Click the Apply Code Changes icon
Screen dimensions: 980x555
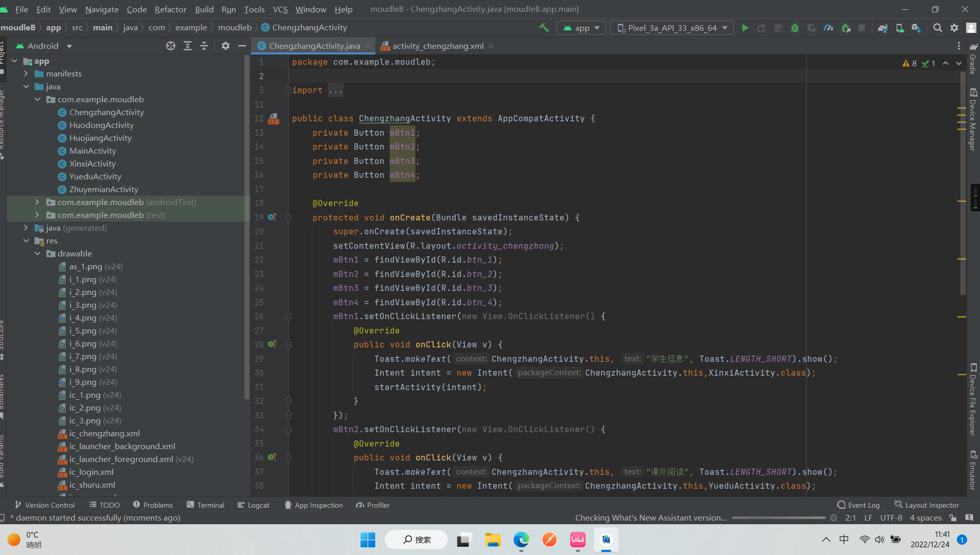pyautogui.click(x=778, y=28)
